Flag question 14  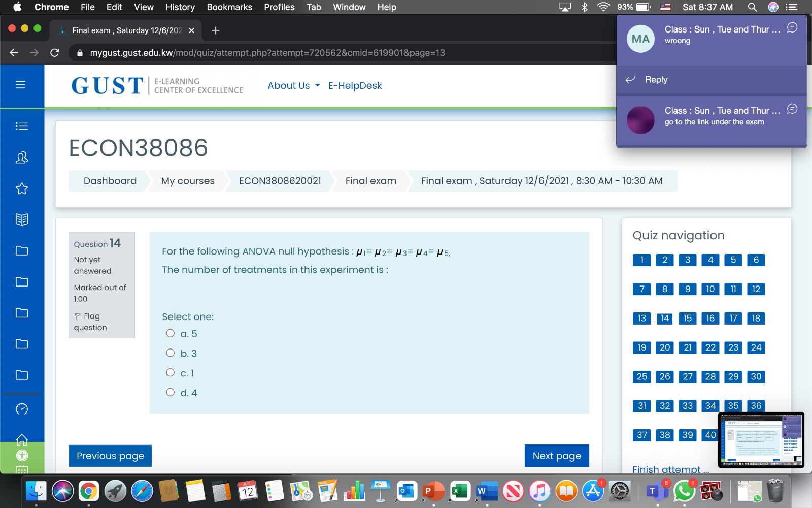pyautogui.click(x=90, y=322)
